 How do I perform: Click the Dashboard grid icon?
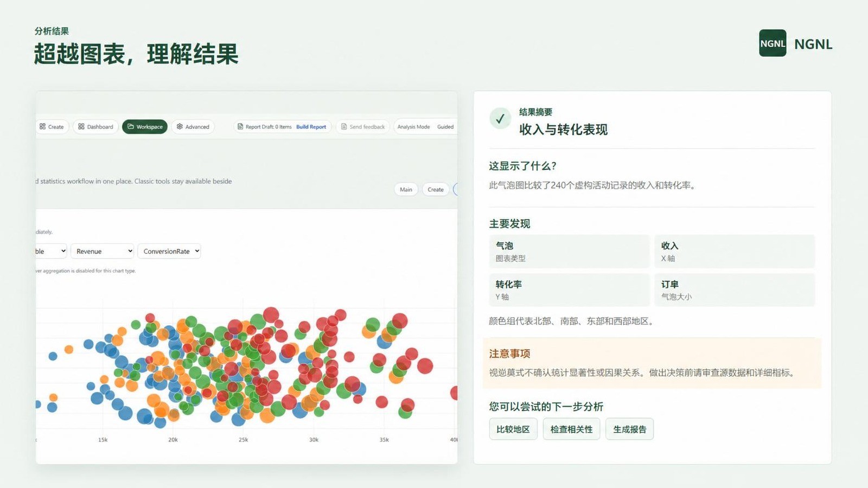tap(81, 126)
